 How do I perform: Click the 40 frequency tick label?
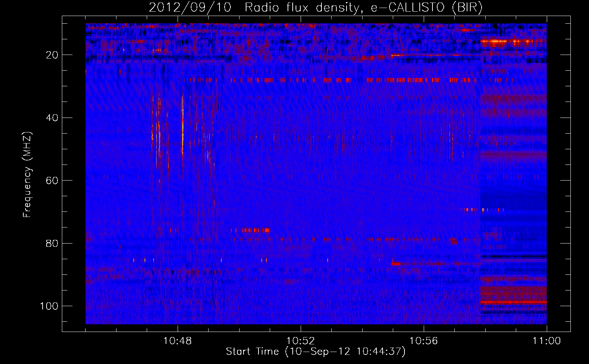52,118
